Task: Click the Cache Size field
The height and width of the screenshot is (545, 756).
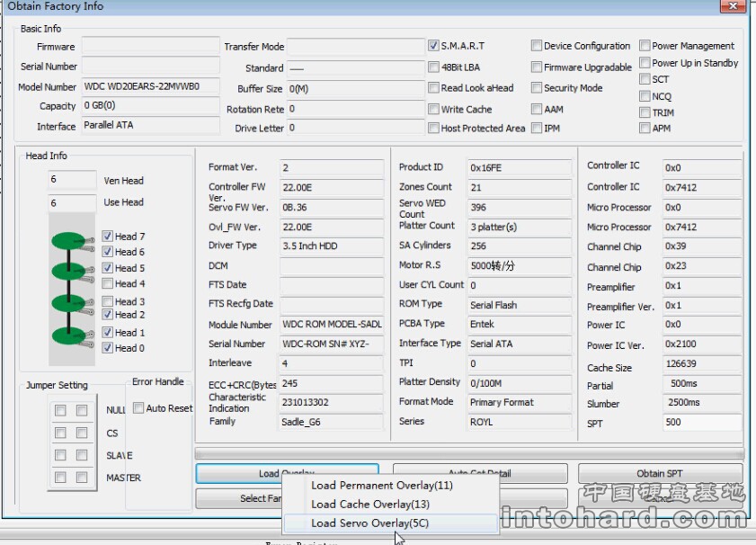Action: 702,363
